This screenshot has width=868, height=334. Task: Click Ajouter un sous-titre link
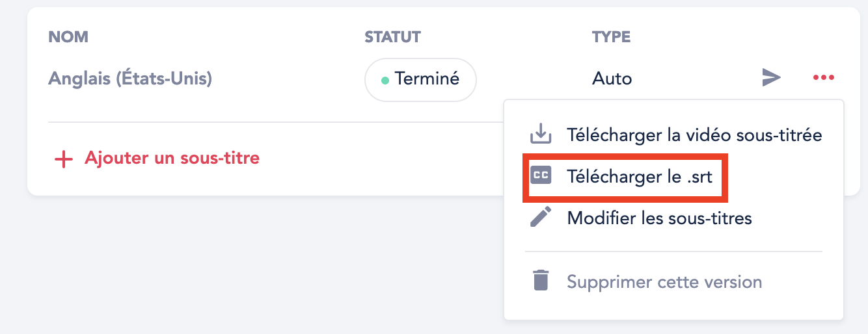172,157
